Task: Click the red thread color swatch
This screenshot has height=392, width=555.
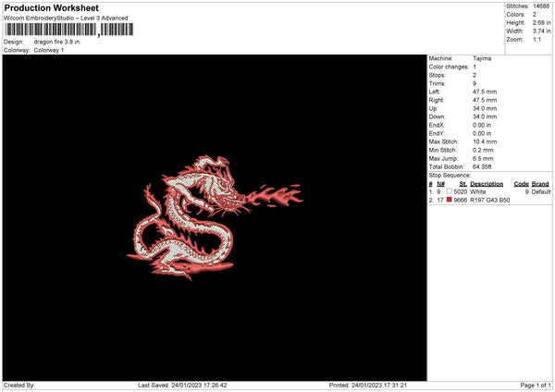Action: click(449, 200)
